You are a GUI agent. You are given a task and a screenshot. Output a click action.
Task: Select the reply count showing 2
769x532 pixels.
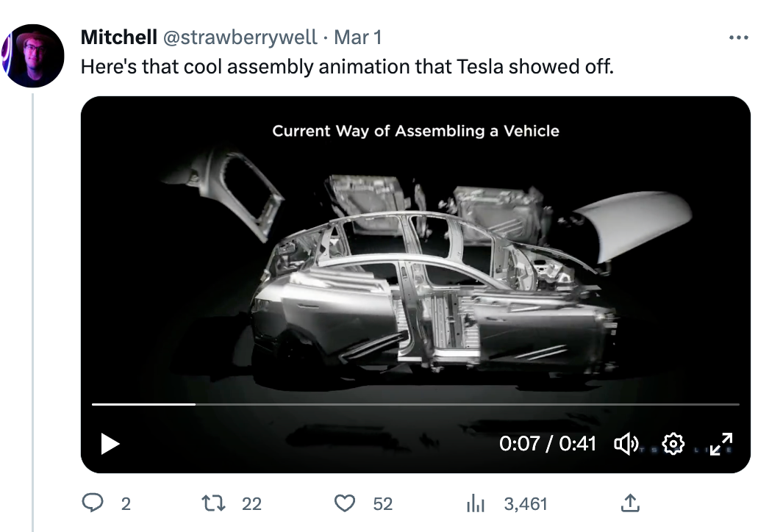coord(126,504)
